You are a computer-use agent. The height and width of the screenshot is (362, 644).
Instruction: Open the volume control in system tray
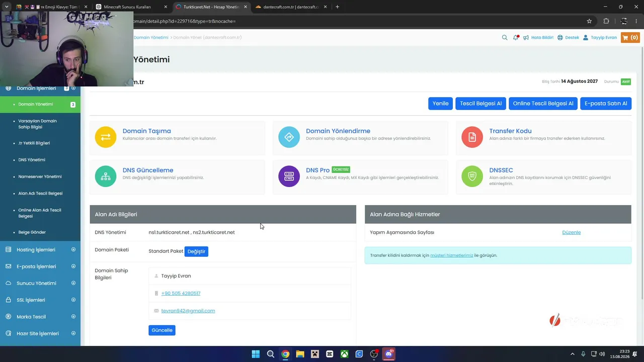602,354
